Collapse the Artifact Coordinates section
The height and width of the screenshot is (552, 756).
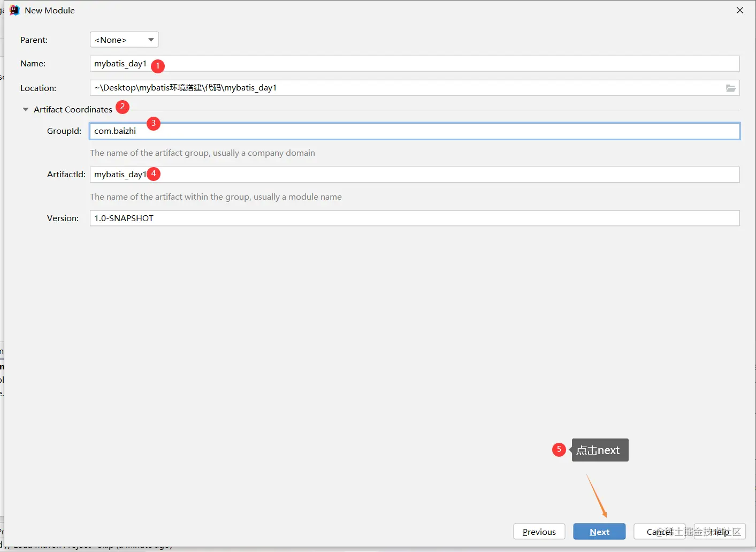pyautogui.click(x=26, y=109)
